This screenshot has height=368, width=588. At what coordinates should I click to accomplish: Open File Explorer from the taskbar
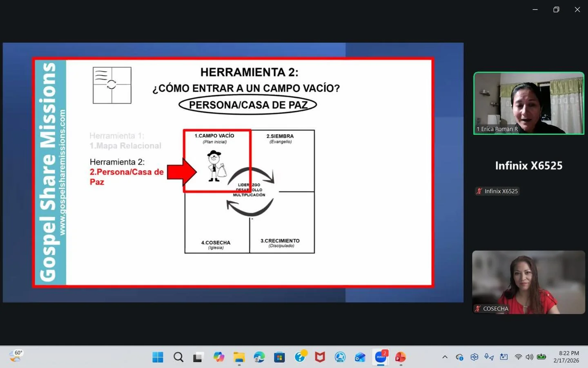[x=239, y=357]
